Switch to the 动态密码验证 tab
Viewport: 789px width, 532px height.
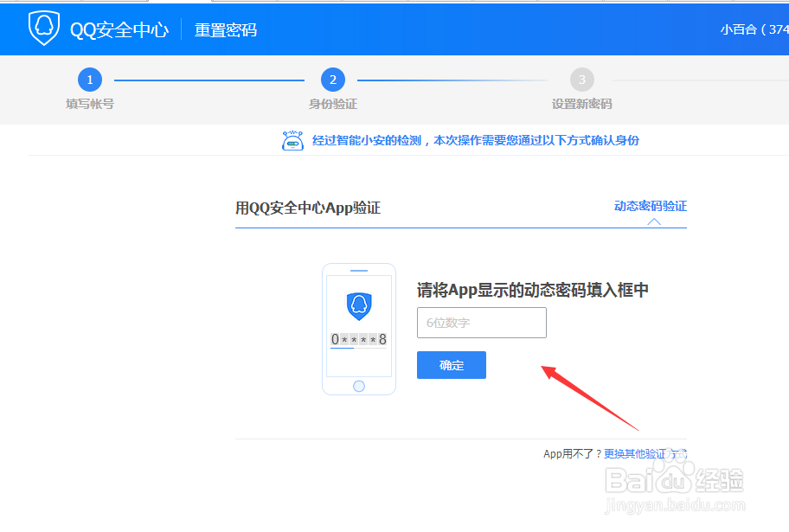tap(651, 206)
